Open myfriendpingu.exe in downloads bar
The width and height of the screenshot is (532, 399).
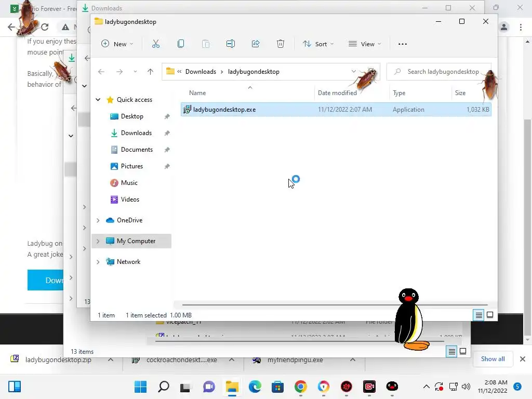(295, 360)
